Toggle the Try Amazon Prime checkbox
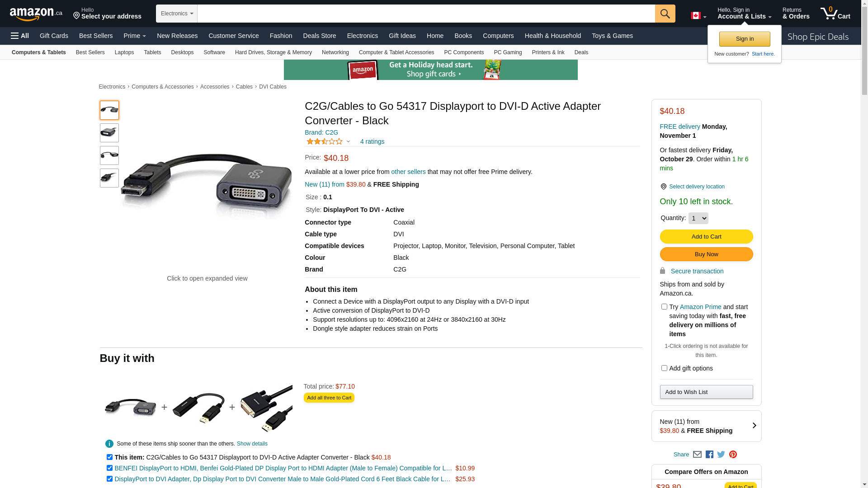This screenshot has height=488, width=868. click(664, 307)
